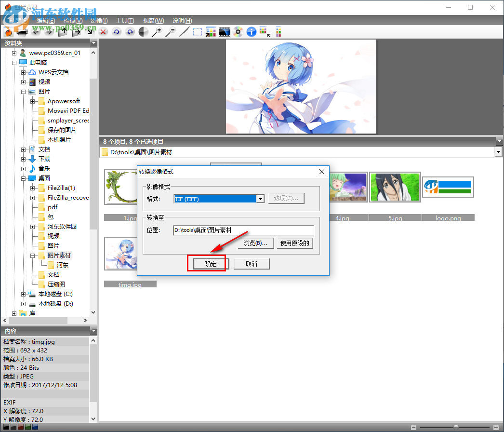Click the zoom in magnifier icon
This screenshot has width=504, height=432.
157,32
